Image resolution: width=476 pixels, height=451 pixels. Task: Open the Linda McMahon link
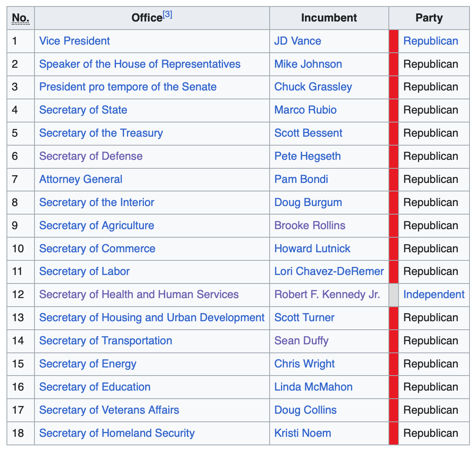[x=313, y=387]
